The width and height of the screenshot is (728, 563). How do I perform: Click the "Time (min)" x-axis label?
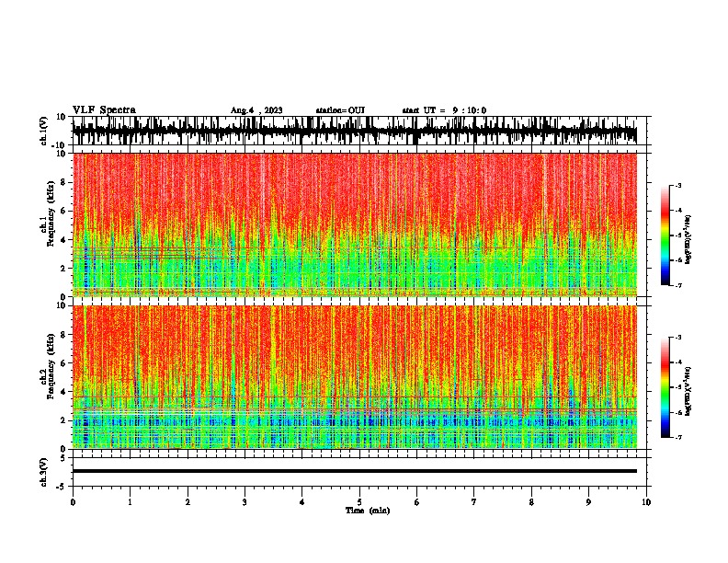tap(368, 511)
